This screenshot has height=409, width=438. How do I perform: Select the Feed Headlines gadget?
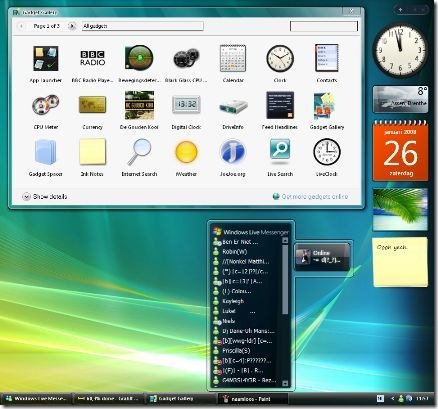(x=280, y=105)
